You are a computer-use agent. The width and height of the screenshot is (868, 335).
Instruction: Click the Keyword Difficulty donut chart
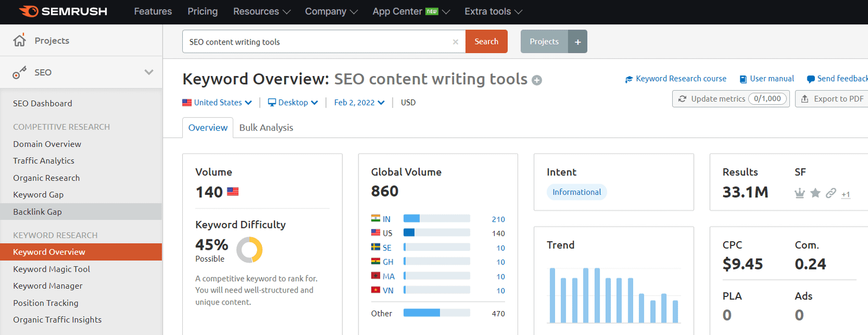(250, 250)
